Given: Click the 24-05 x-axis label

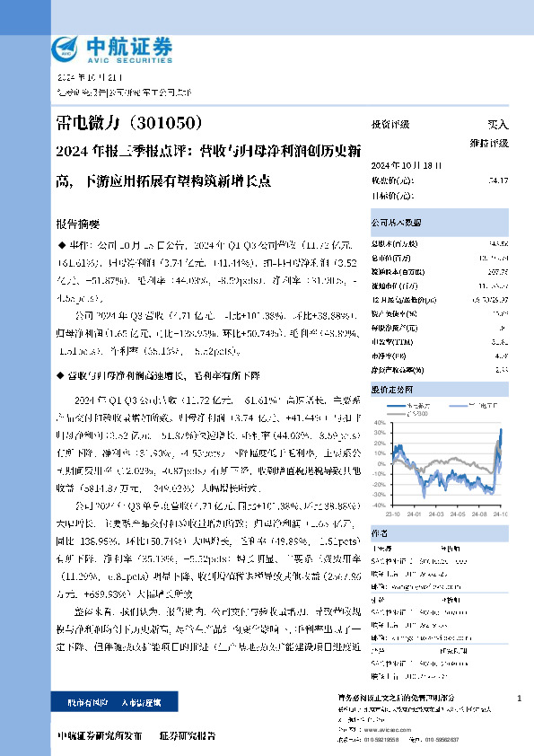Looking at the screenshot, I should [458, 514].
